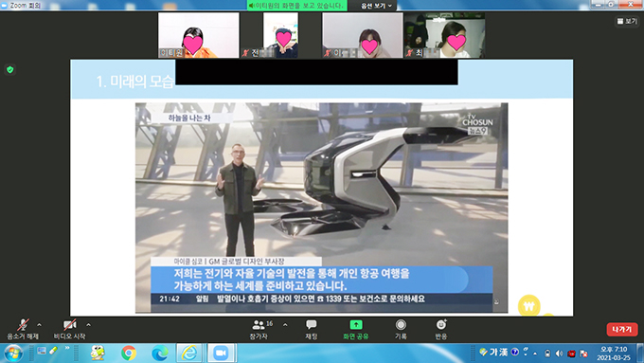Unmute the microphone (음소거 해제)

tap(23, 329)
